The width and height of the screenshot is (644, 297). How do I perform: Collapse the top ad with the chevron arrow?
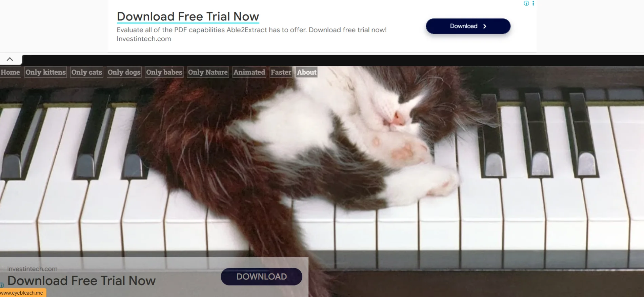10,59
